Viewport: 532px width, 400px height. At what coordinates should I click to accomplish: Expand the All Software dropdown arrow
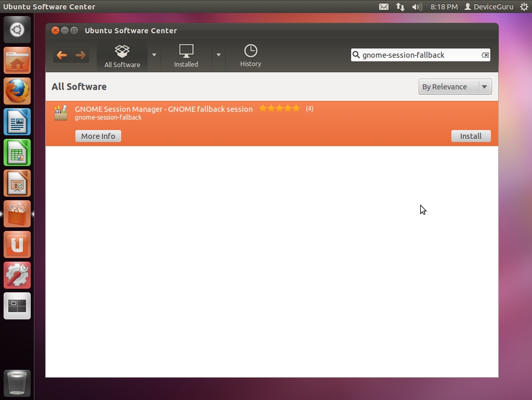[x=154, y=55]
